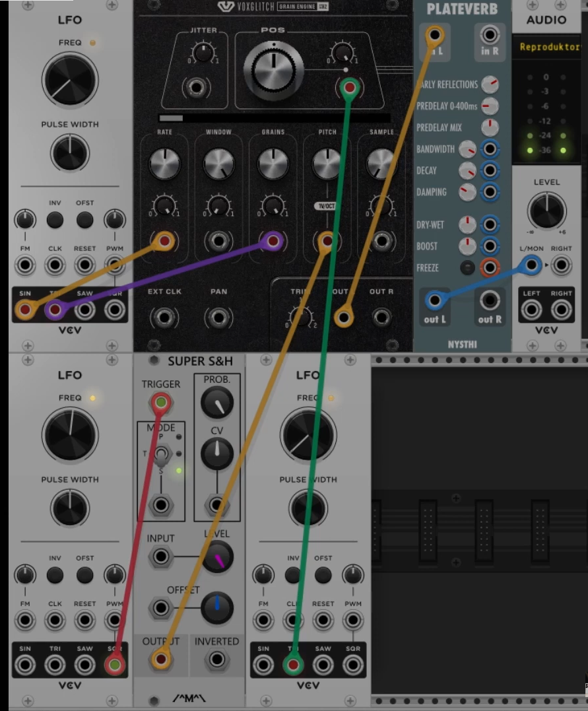Click the JITTER knob on Grain Engine
588x711 pixels.
pyautogui.click(x=203, y=53)
